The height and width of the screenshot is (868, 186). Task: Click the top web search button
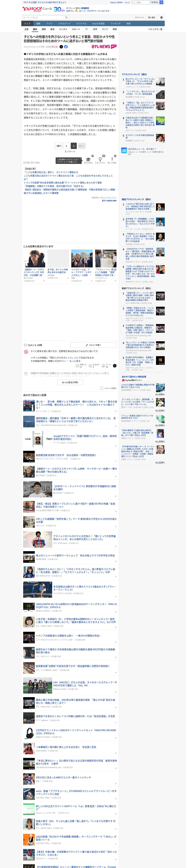161,2
